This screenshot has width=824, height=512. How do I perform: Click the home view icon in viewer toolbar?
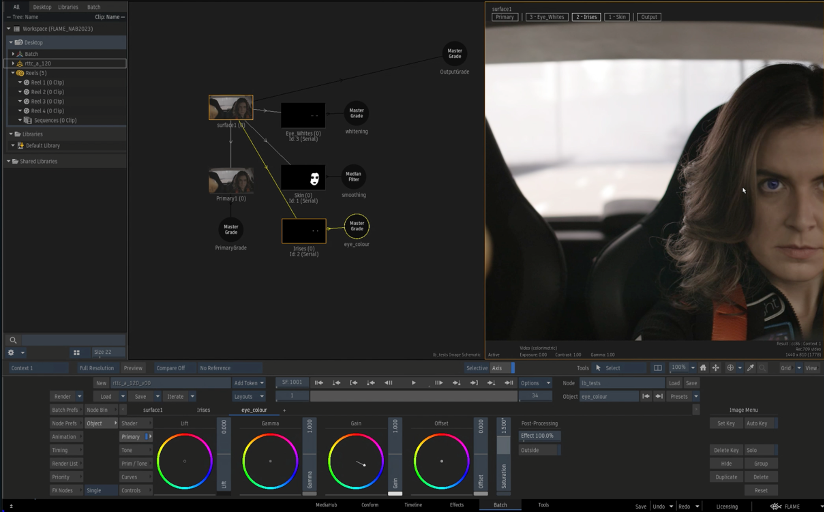[703, 368]
